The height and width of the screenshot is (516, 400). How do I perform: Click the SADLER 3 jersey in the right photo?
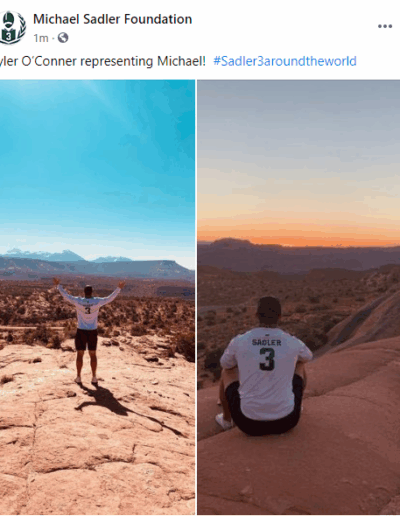tap(266, 372)
